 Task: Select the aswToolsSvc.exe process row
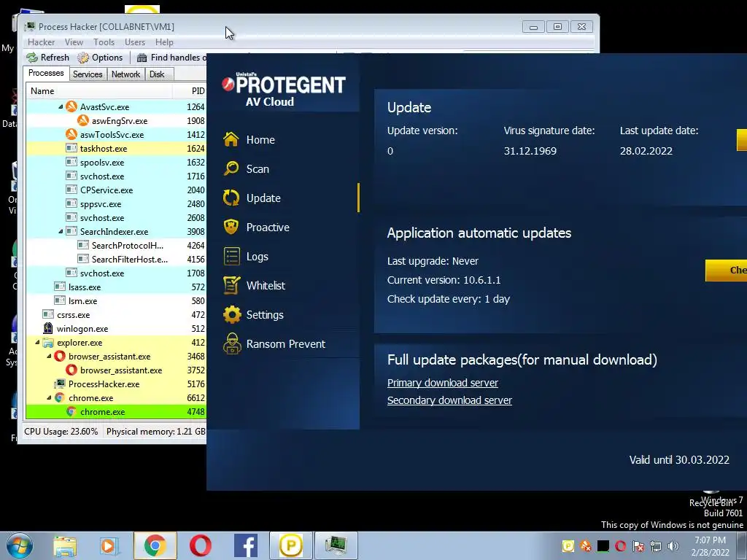[x=116, y=135]
